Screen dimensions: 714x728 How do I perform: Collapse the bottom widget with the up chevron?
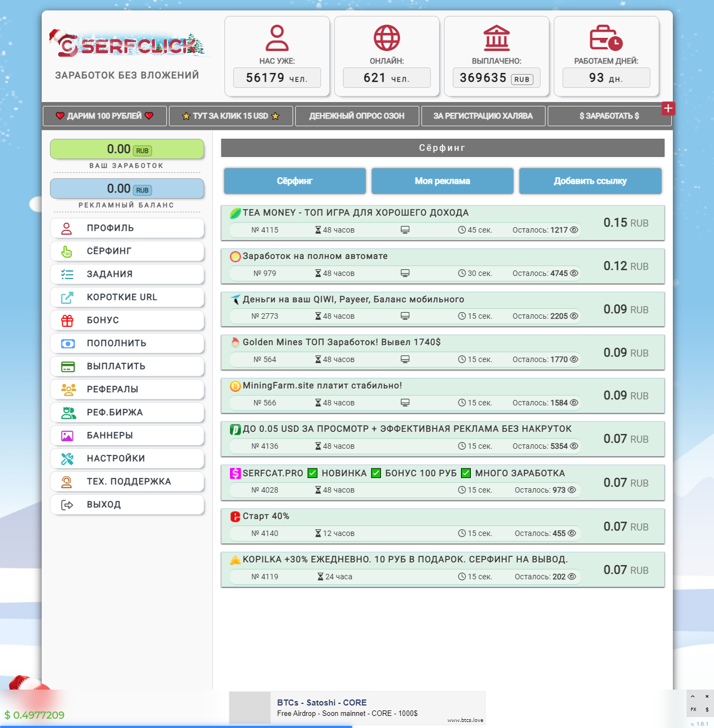(x=693, y=696)
